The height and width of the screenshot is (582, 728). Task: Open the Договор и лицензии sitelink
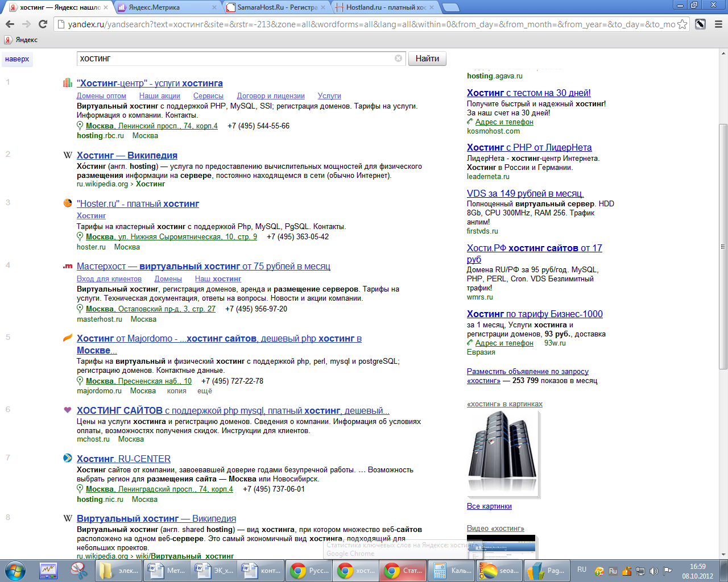[x=271, y=96]
